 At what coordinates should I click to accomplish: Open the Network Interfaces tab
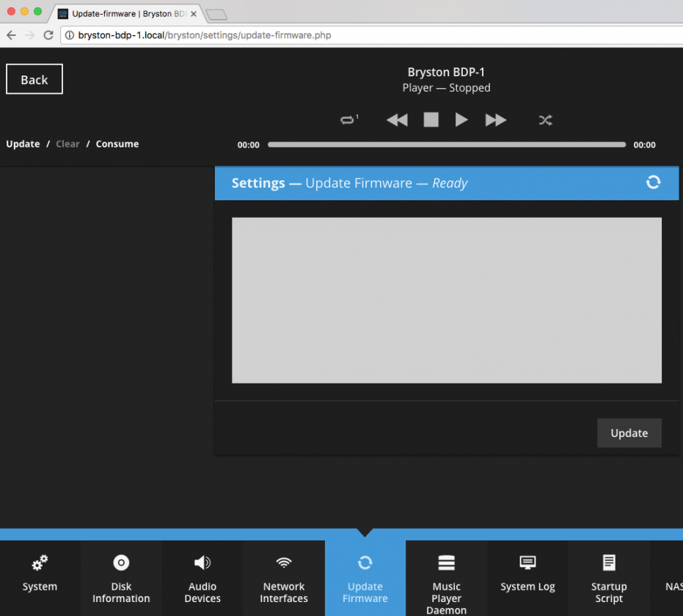point(284,578)
